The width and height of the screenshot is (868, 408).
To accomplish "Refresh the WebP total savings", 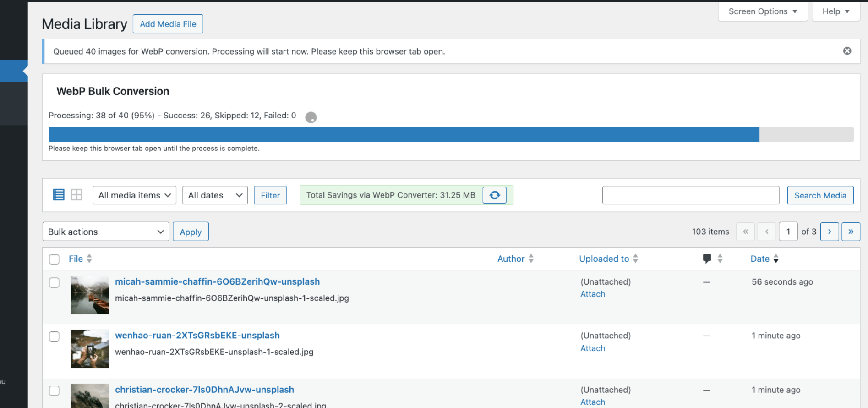I will point(494,195).
